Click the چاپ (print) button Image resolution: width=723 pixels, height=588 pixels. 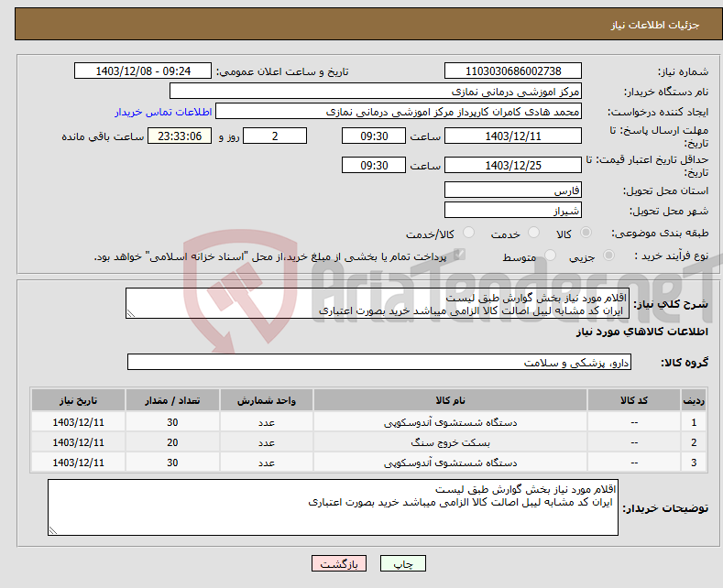(403, 563)
